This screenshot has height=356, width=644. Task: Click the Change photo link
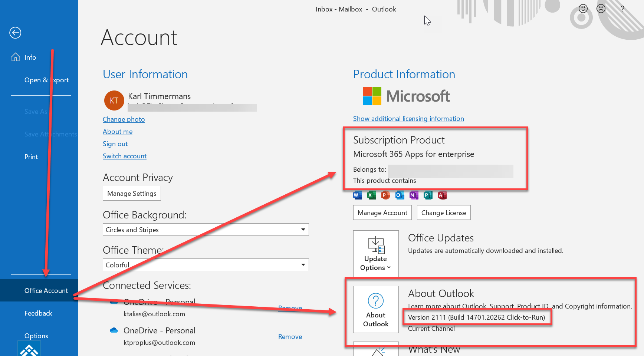[x=124, y=119]
